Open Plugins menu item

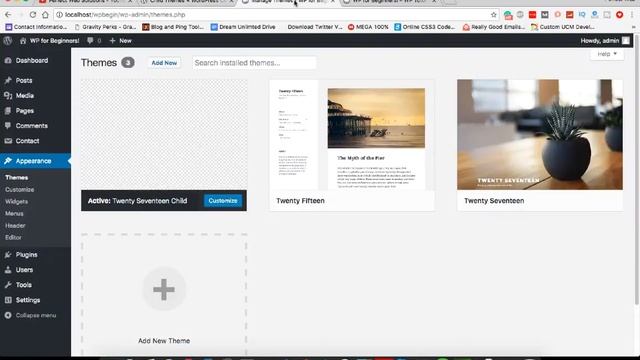27,255
